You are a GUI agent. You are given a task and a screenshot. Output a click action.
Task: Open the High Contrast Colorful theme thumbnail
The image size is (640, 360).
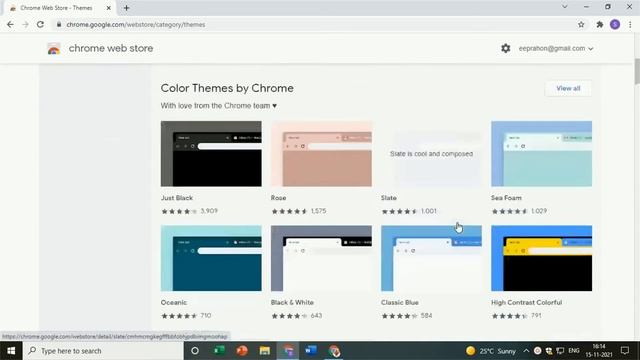point(542,258)
